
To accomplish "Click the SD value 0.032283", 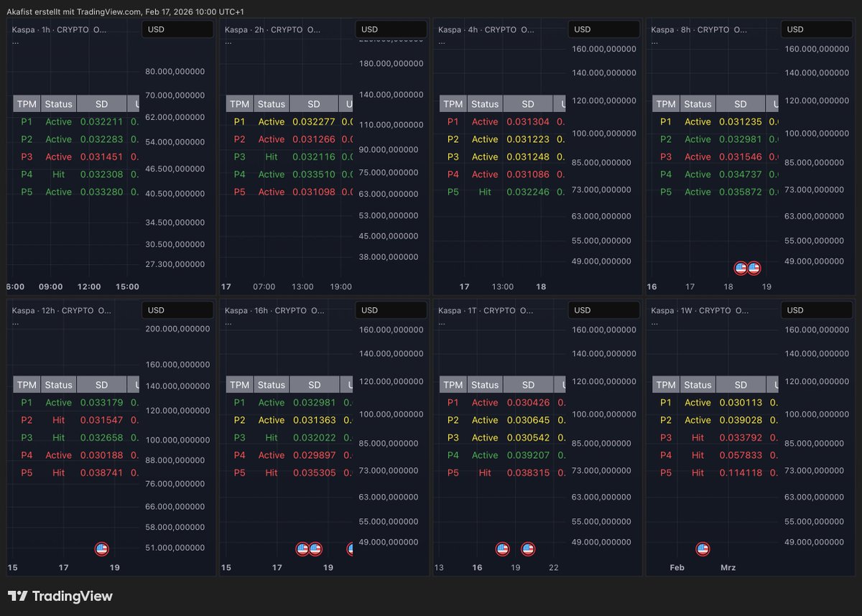I will pos(101,139).
